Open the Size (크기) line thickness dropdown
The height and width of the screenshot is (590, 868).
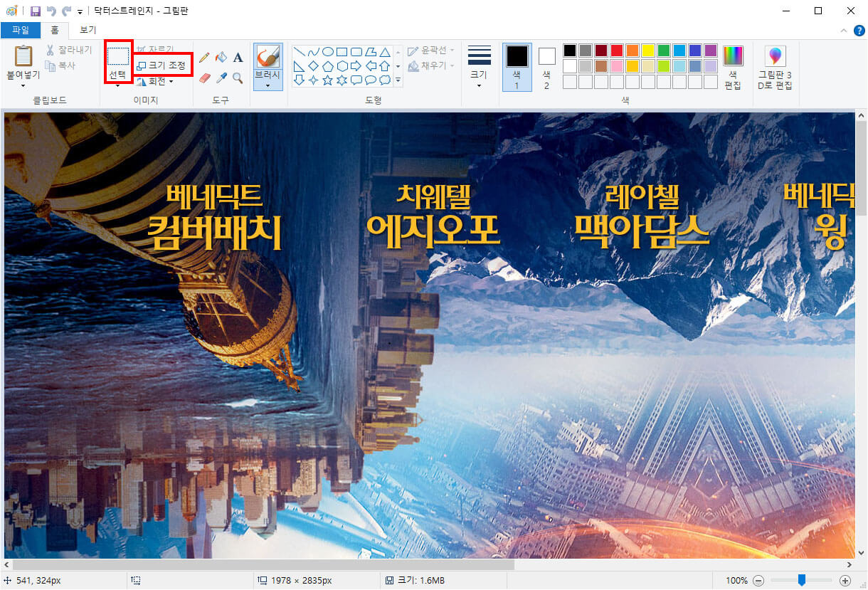(x=479, y=68)
